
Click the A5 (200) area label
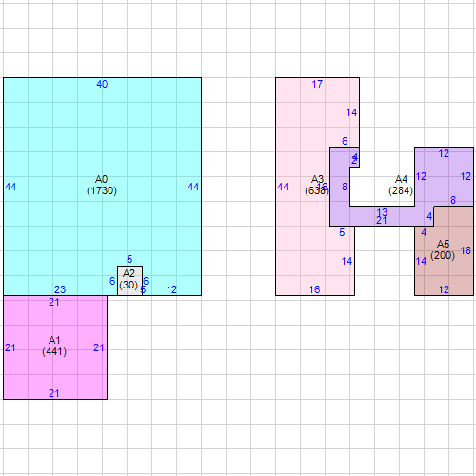click(443, 249)
